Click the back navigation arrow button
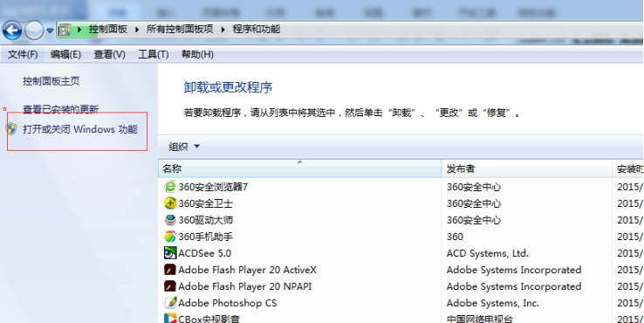644x323 pixels. tap(12, 31)
